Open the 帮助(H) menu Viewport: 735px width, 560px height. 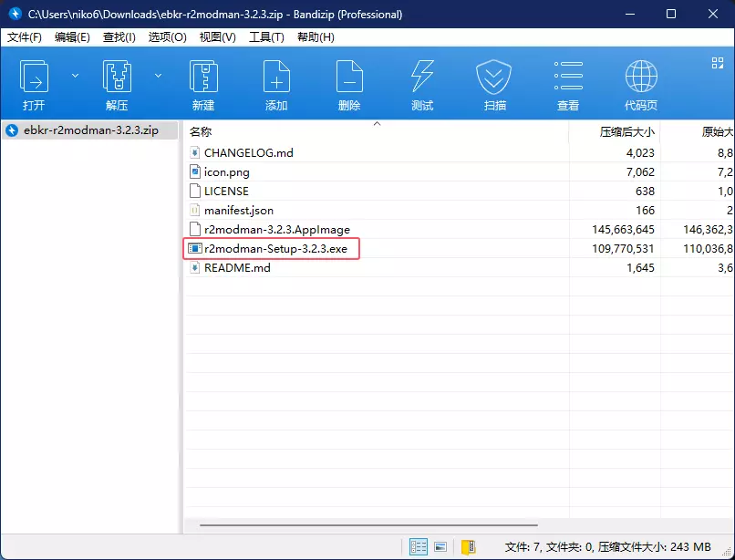[316, 37]
